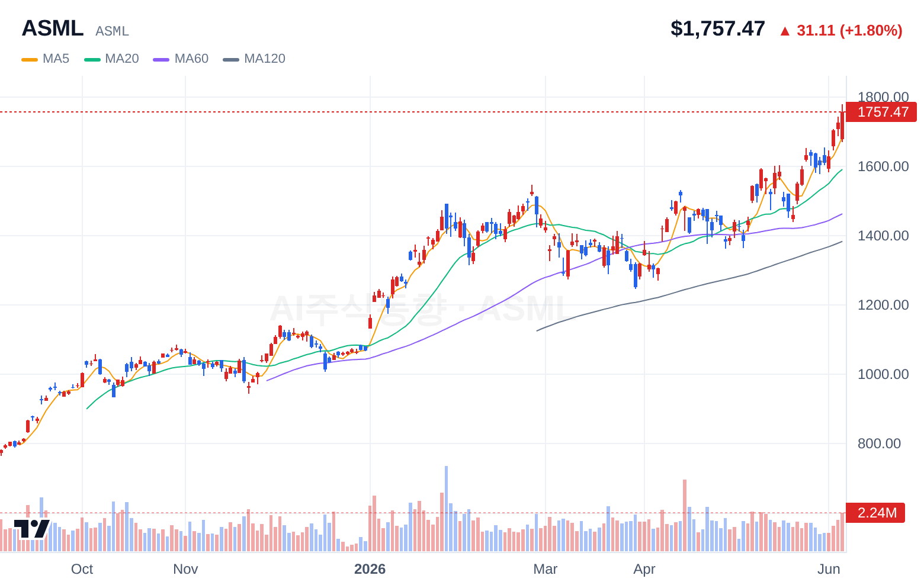
Task: Click the red up-triangle change indicator
Action: tap(785, 31)
